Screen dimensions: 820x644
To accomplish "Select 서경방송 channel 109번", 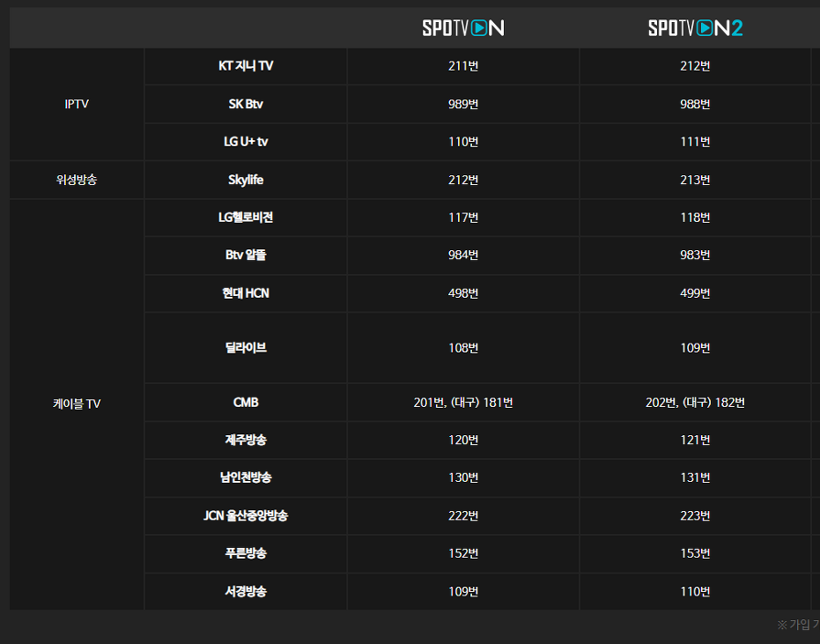I will click(x=462, y=591).
